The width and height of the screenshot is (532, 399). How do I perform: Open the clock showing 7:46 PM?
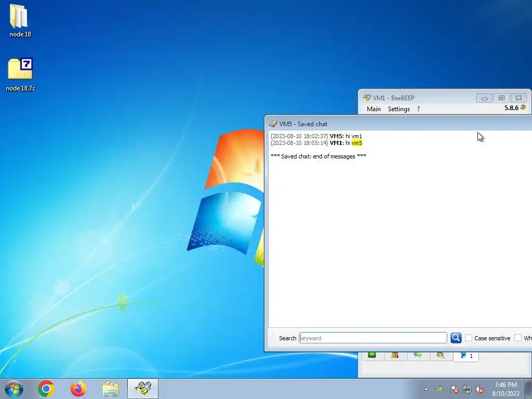[x=506, y=389]
